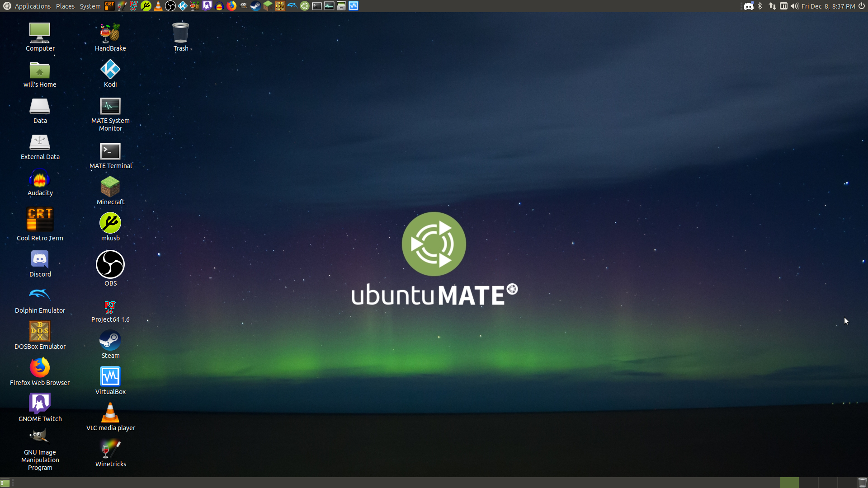This screenshot has width=868, height=488.
Task: Switch to the second workspace
Action: click(808, 483)
